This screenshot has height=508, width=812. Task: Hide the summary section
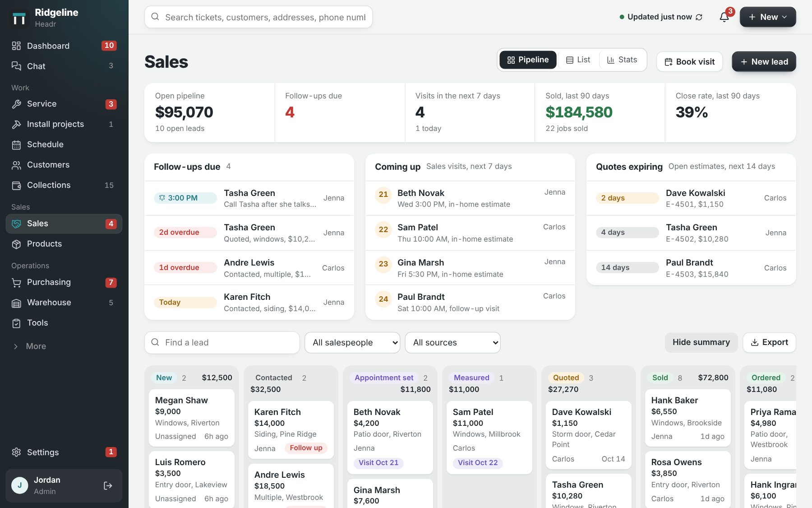tap(701, 342)
